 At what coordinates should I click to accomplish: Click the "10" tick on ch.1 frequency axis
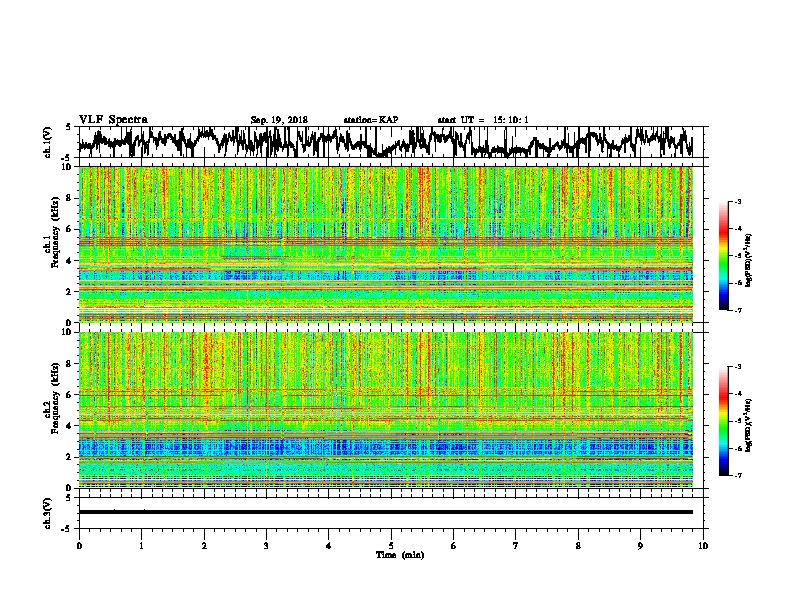click(x=67, y=167)
